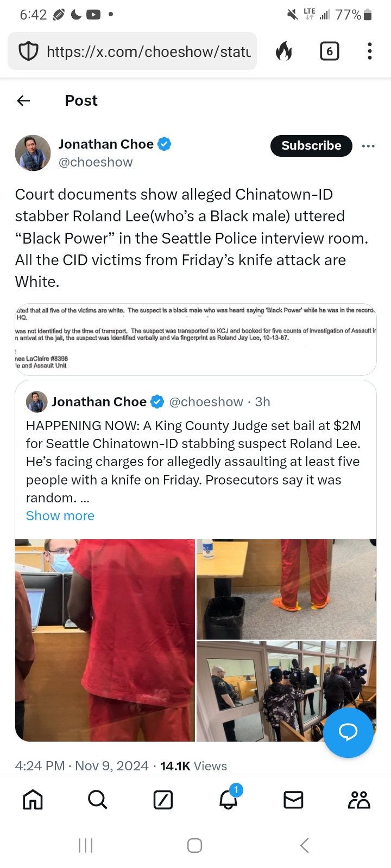Open photo of orange slippers
This screenshot has height=868, width=391.
pos(286,589)
